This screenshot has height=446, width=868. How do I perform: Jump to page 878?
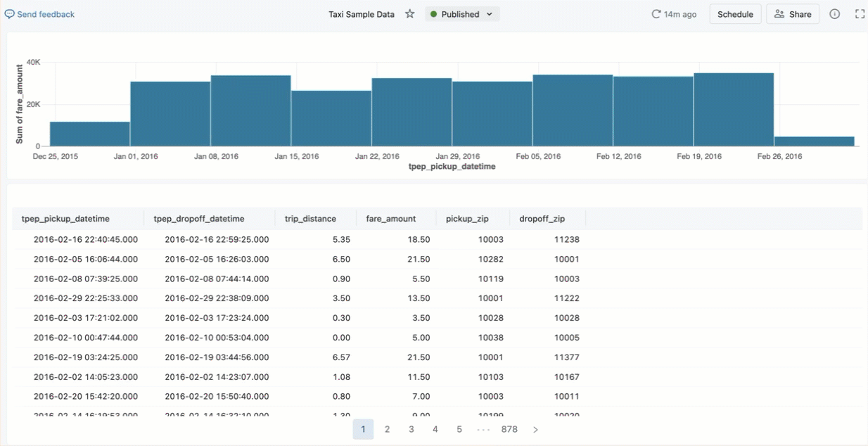coord(509,429)
